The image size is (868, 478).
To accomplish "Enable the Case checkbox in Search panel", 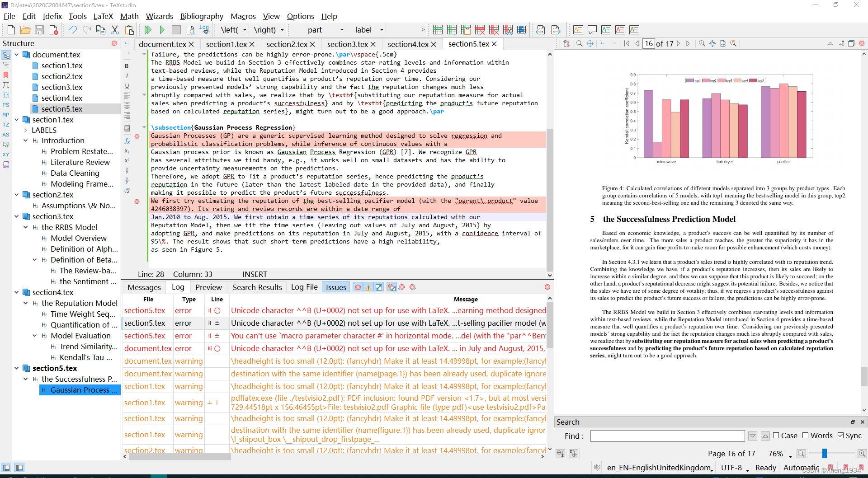I will pyautogui.click(x=775, y=435).
